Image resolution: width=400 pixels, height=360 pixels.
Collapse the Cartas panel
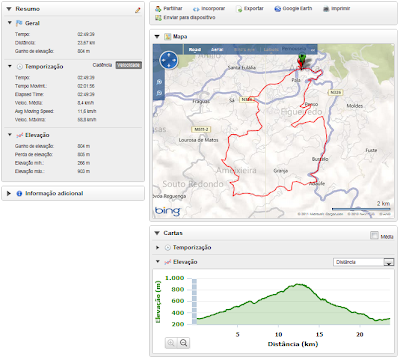[x=157, y=233]
